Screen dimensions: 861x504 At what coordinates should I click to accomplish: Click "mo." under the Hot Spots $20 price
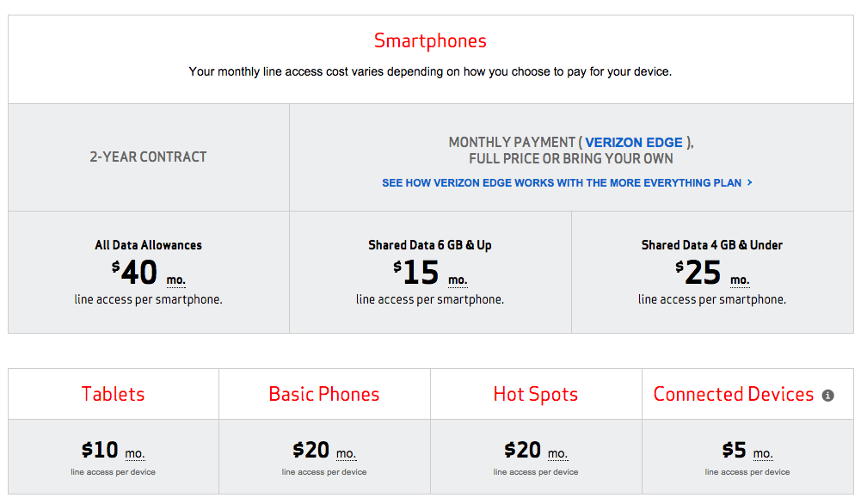pos(557,453)
